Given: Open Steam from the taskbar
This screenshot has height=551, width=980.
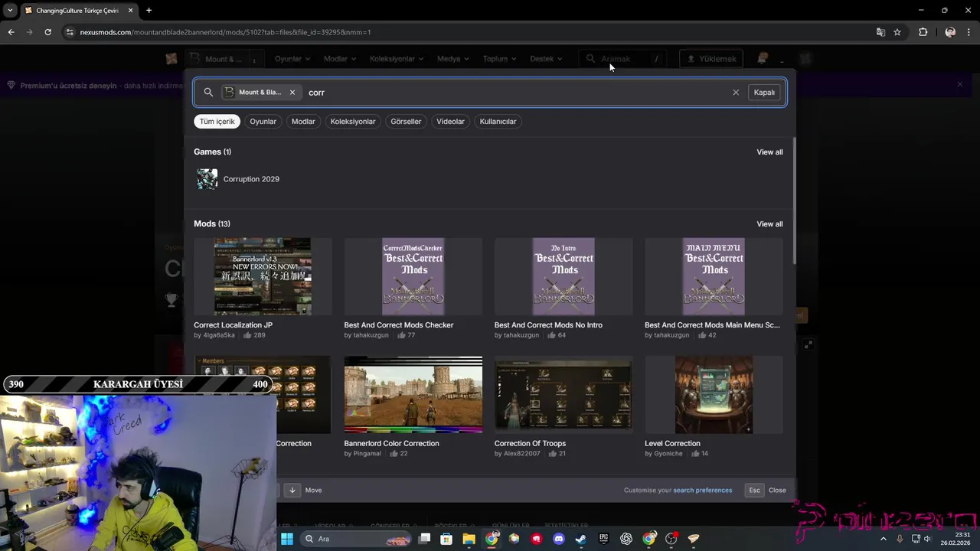Looking at the screenshot, I should click(581, 539).
